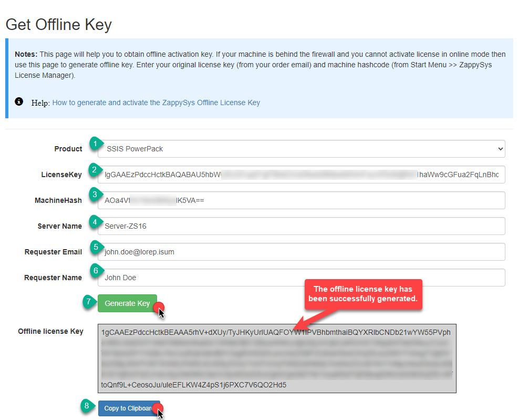Click the Copy to Clipboard button
Viewport: 518px width, 420px height.
click(x=129, y=408)
